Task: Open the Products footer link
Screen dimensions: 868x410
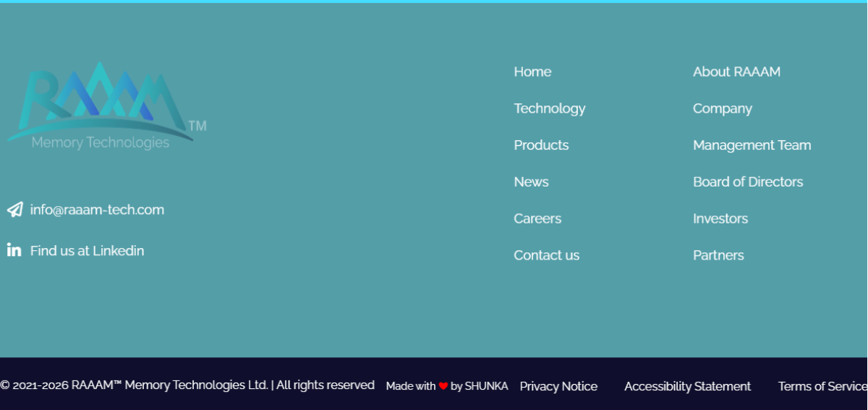Action: (x=541, y=145)
